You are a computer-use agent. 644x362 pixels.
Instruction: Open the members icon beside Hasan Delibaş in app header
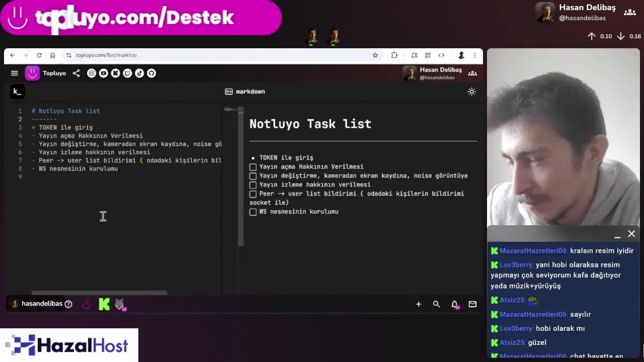pos(472,73)
